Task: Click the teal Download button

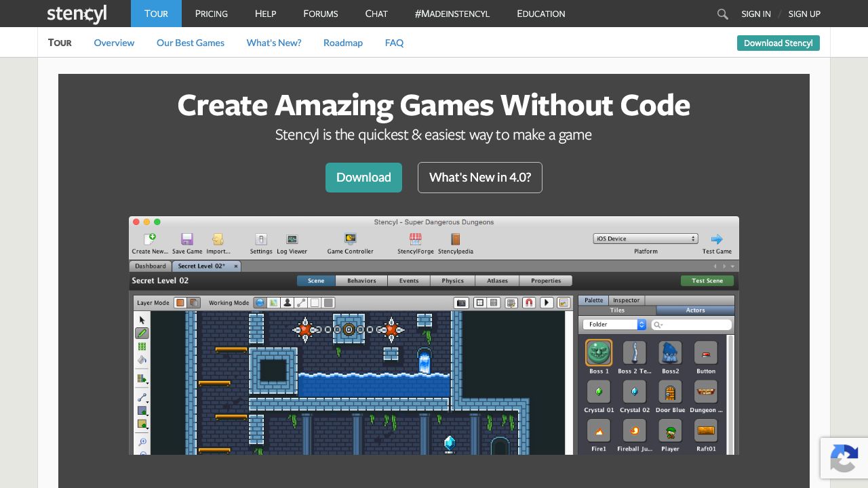Action: (363, 178)
